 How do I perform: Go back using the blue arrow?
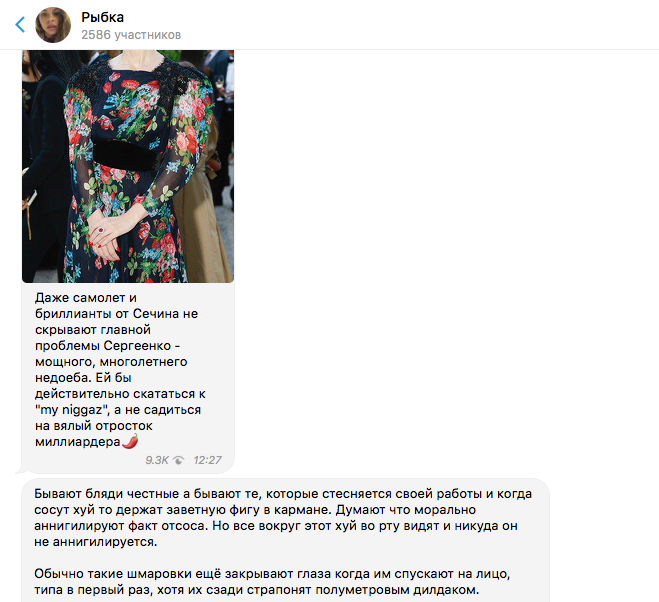pyautogui.click(x=20, y=24)
